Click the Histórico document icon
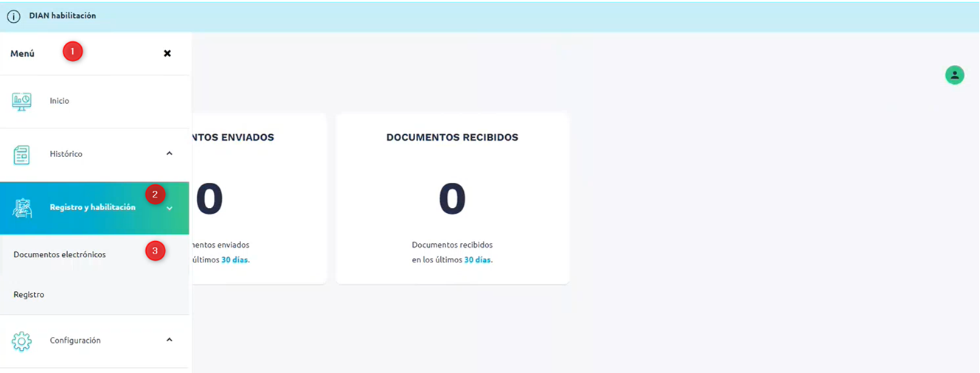 pyautogui.click(x=22, y=155)
